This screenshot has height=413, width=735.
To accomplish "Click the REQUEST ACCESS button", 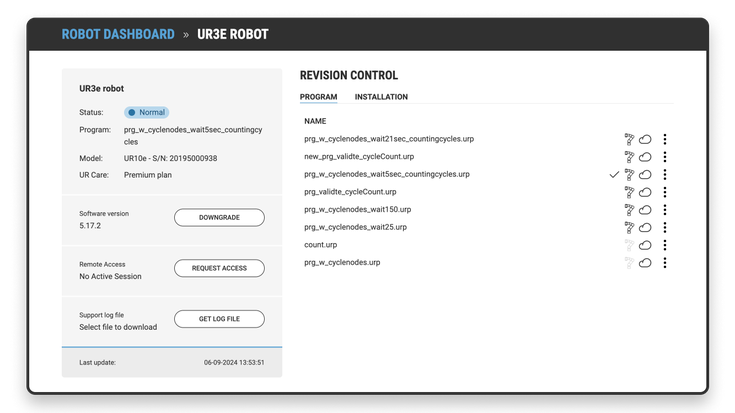I will click(x=219, y=268).
